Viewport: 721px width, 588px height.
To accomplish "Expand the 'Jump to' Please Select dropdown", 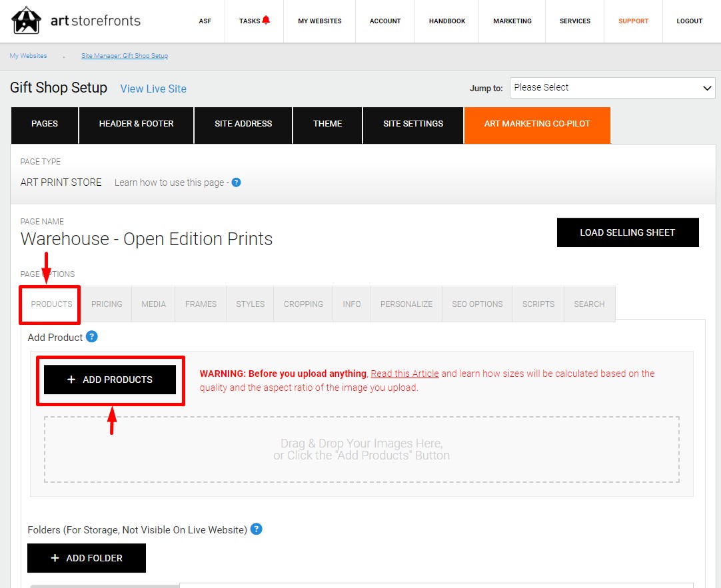I will pyautogui.click(x=612, y=88).
